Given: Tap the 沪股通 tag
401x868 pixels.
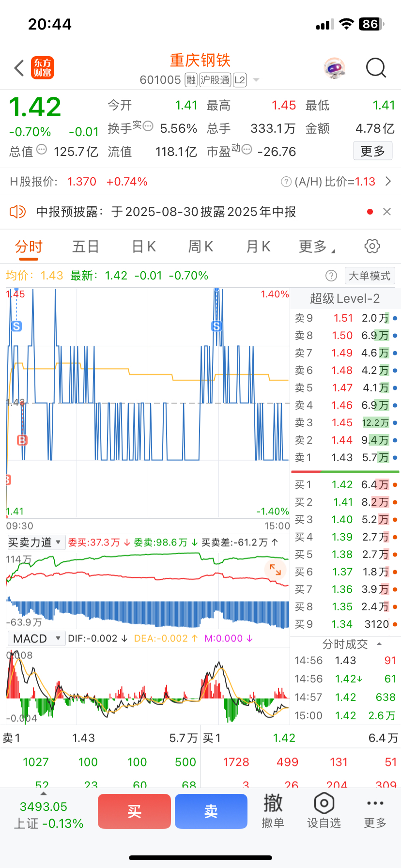Looking at the screenshot, I should (x=215, y=80).
